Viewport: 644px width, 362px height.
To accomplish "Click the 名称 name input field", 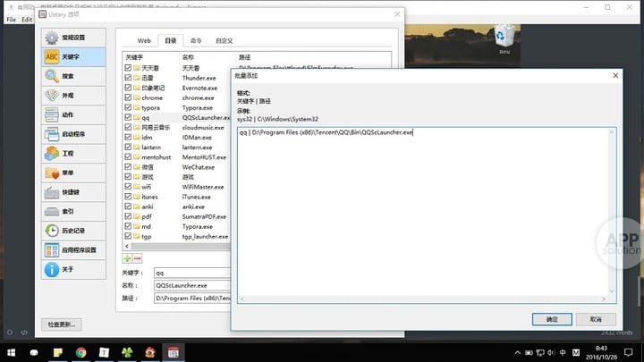I will tap(192, 285).
